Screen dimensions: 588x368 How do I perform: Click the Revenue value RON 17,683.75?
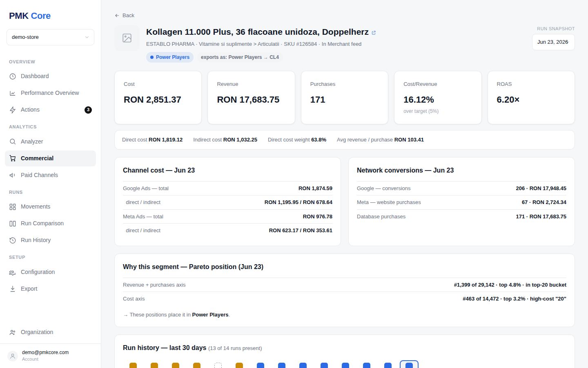pyautogui.click(x=248, y=100)
